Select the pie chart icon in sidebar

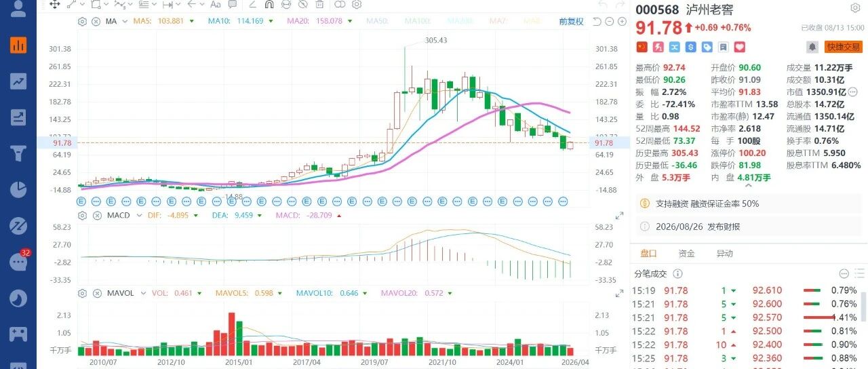click(x=18, y=190)
